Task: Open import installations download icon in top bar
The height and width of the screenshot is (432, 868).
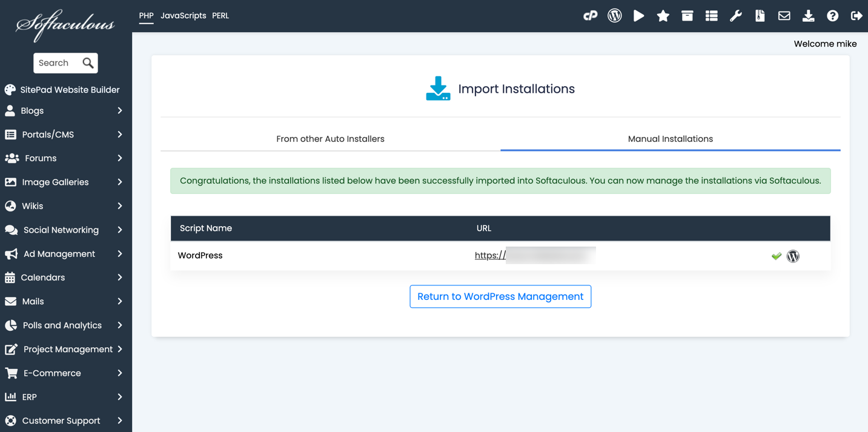Action: (x=808, y=16)
